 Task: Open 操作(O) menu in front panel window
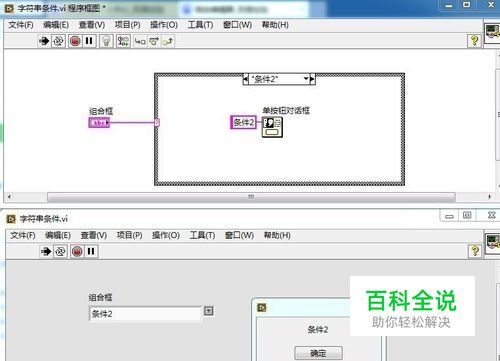(166, 235)
